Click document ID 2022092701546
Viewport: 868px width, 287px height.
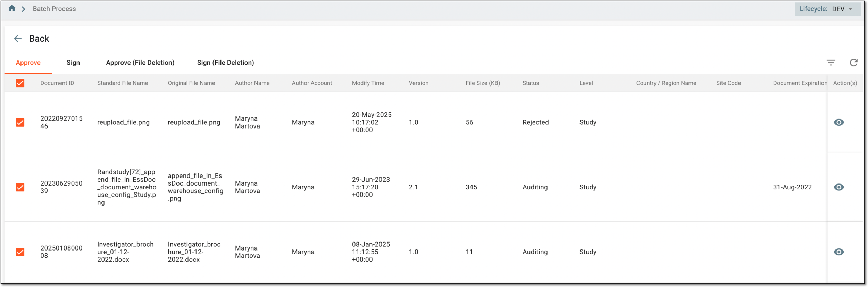coord(61,122)
